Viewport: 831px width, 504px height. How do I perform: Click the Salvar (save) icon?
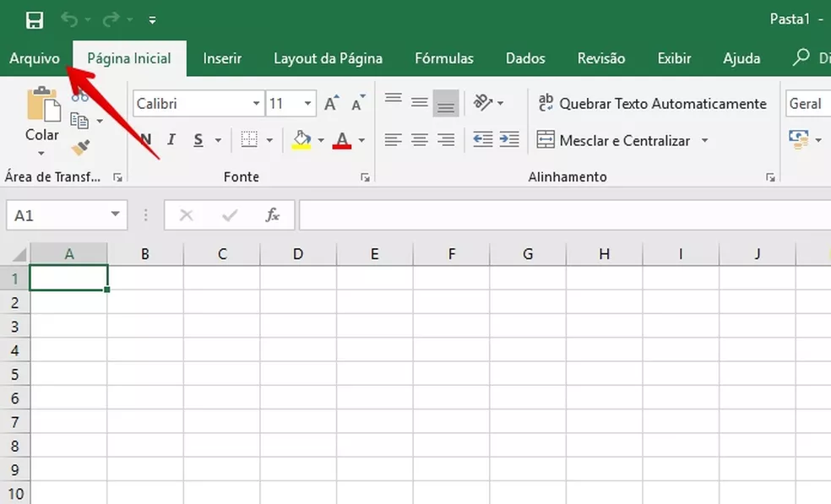[x=34, y=18]
